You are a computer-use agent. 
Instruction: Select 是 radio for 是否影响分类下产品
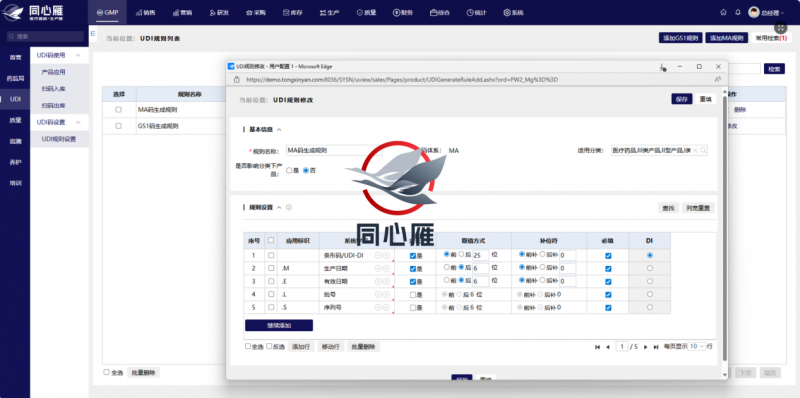[x=289, y=170]
